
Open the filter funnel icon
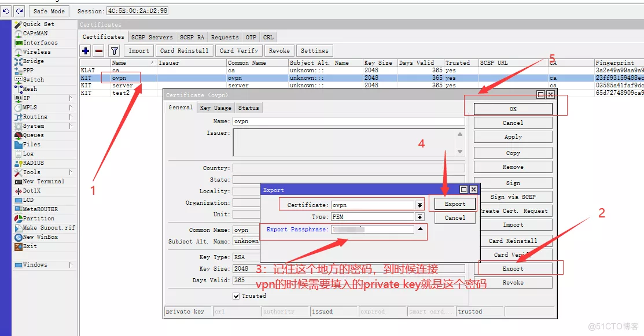click(x=115, y=51)
